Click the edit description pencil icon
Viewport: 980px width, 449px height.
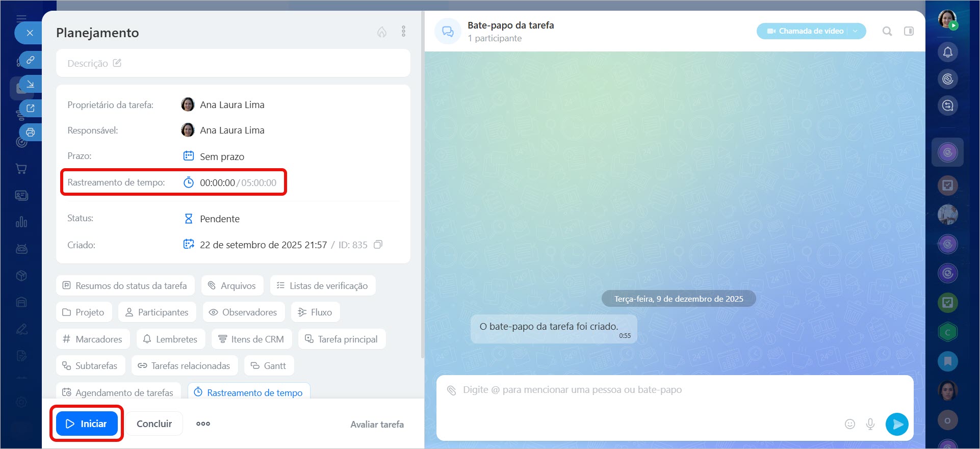(117, 63)
